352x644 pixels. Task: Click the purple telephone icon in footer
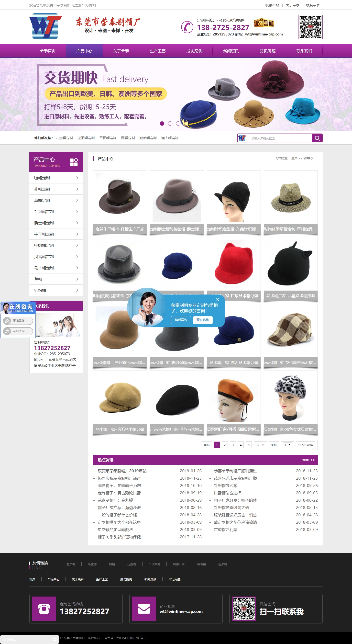coord(44,609)
